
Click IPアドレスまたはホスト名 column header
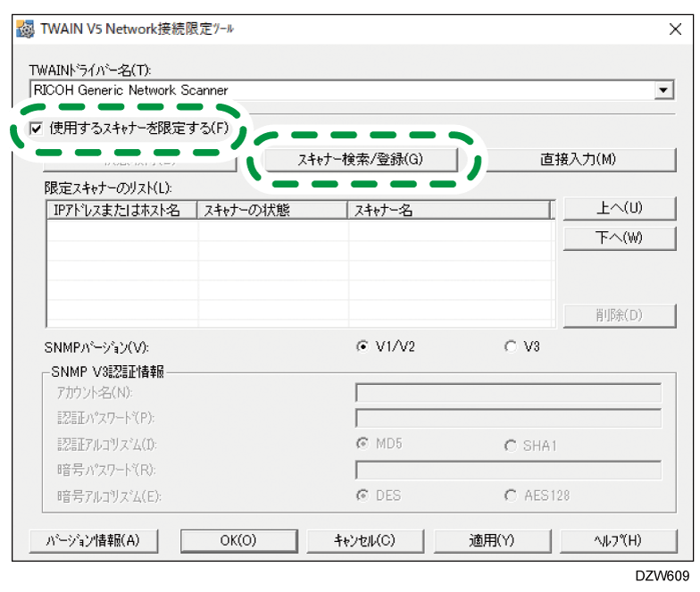click(121, 210)
